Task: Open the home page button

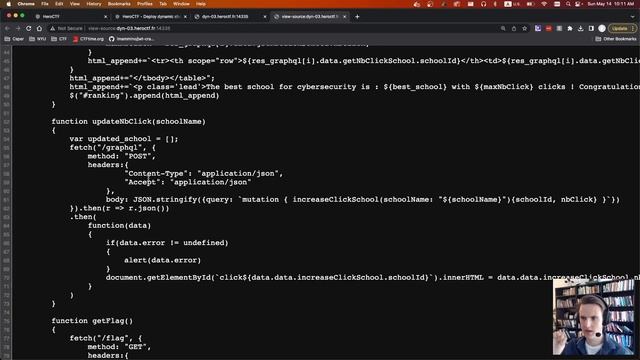Action: (39, 29)
